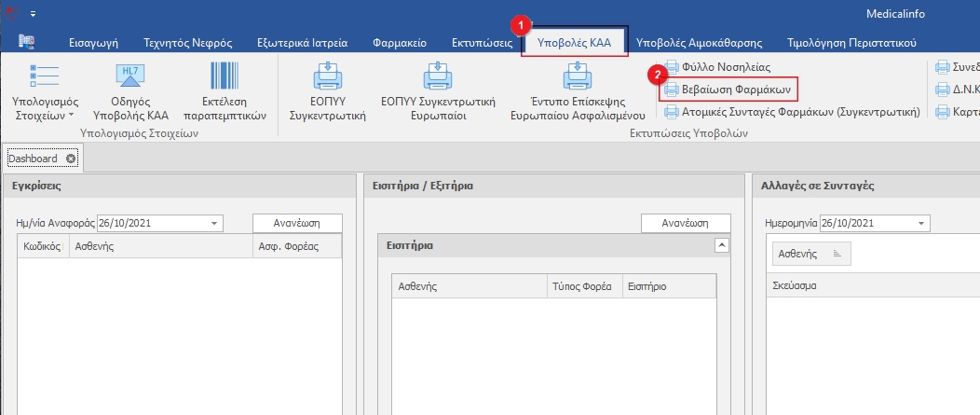Open the Ημερομηνία date dropdown
The width and height of the screenshot is (980, 415).
[x=921, y=224]
